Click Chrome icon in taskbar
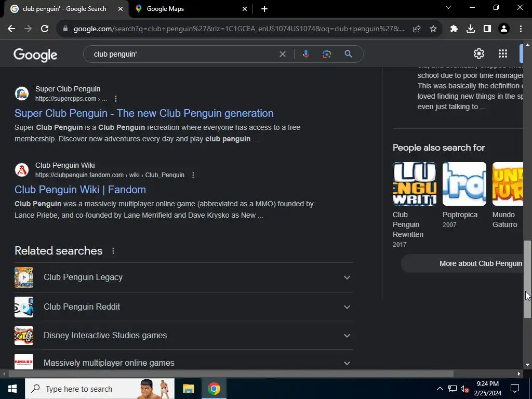This screenshot has width=532, height=399. [214, 389]
